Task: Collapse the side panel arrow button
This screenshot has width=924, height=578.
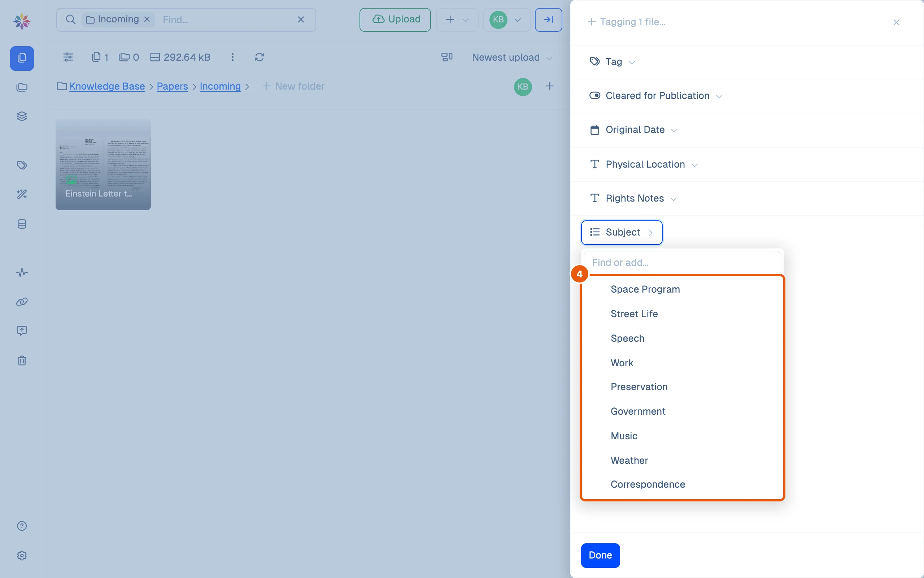Action: tap(548, 20)
